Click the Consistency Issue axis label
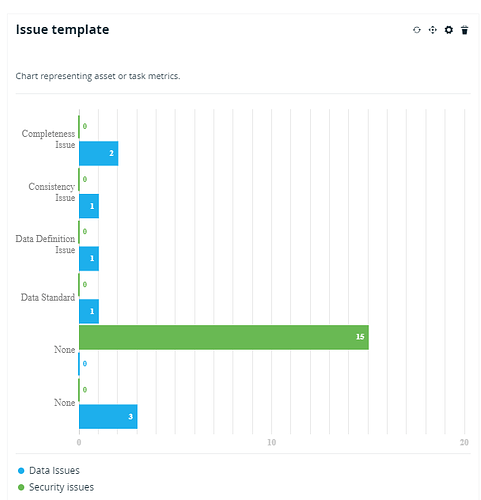 tap(52, 192)
